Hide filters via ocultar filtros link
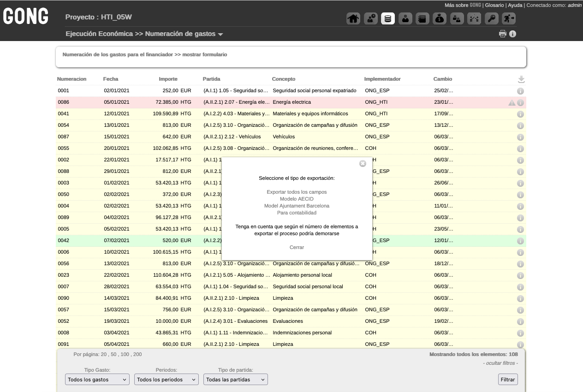Image resolution: width=583 pixels, height=392 pixels. point(500,363)
